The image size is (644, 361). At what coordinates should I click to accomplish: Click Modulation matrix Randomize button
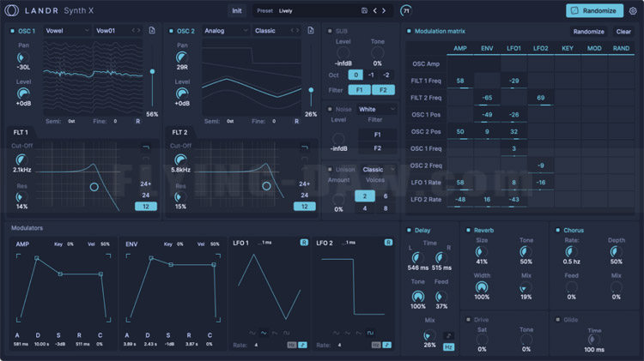pos(588,31)
